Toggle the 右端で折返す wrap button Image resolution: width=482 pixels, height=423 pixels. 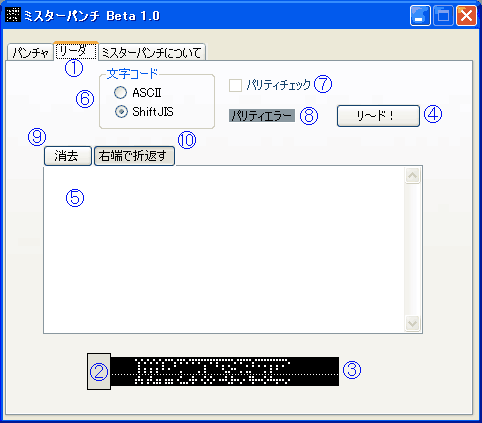pyautogui.click(x=134, y=156)
